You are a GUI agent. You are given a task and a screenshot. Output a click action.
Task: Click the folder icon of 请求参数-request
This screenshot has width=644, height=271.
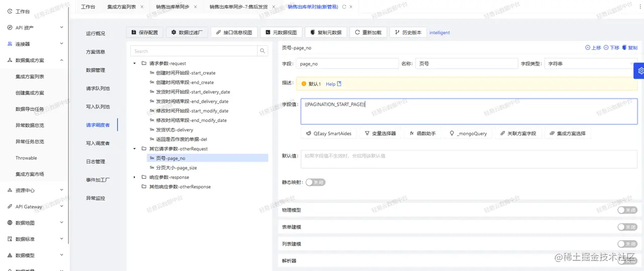coord(144,63)
